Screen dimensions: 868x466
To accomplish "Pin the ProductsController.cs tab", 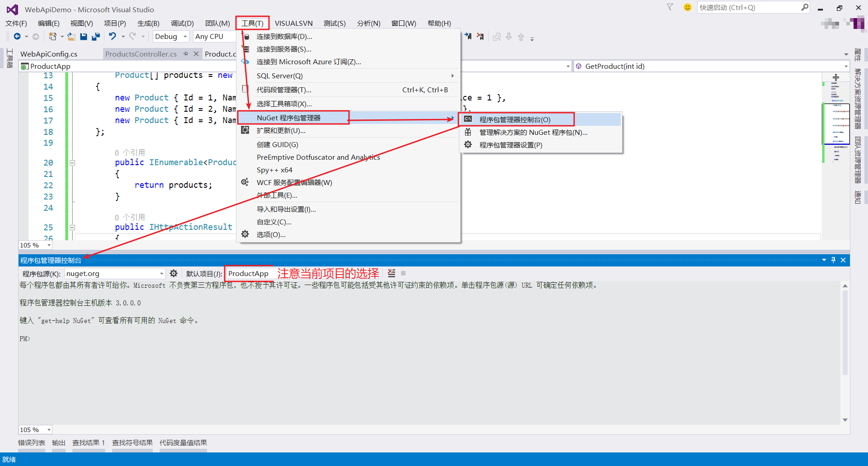I will point(186,54).
